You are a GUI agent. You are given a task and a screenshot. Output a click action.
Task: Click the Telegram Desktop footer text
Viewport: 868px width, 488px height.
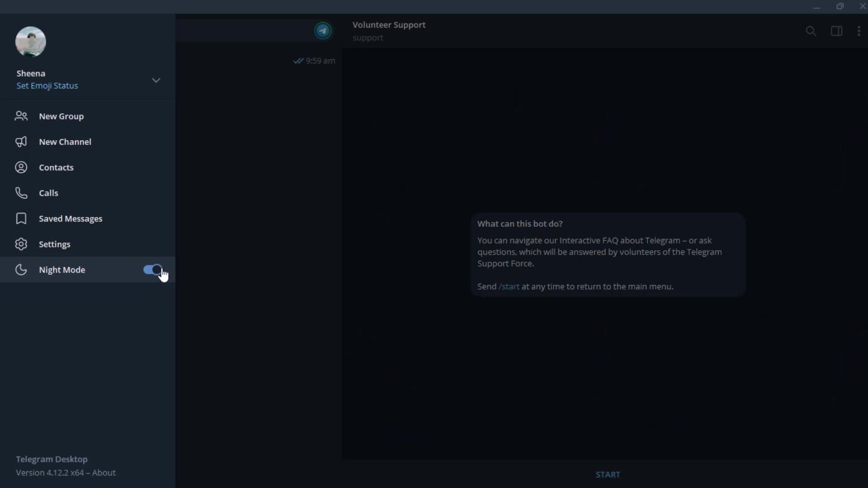pyautogui.click(x=52, y=459)
